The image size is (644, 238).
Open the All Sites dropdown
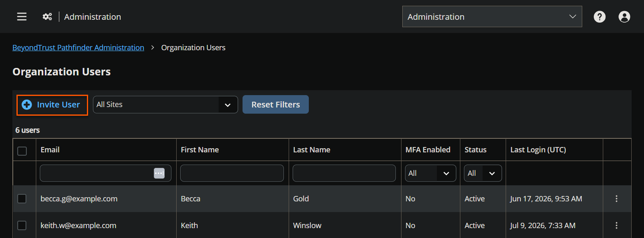coord(166,105)
